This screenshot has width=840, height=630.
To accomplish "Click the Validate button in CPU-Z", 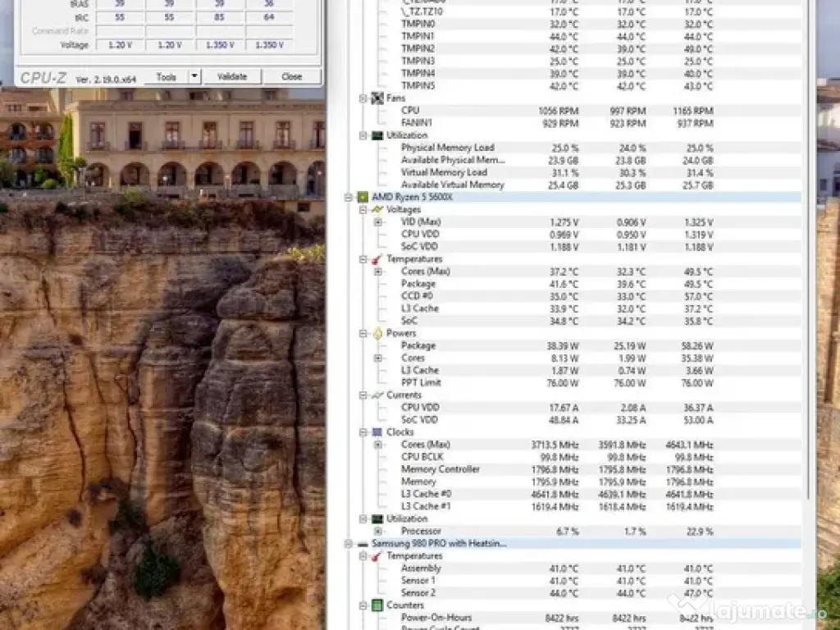I will (x=231, y=76).
